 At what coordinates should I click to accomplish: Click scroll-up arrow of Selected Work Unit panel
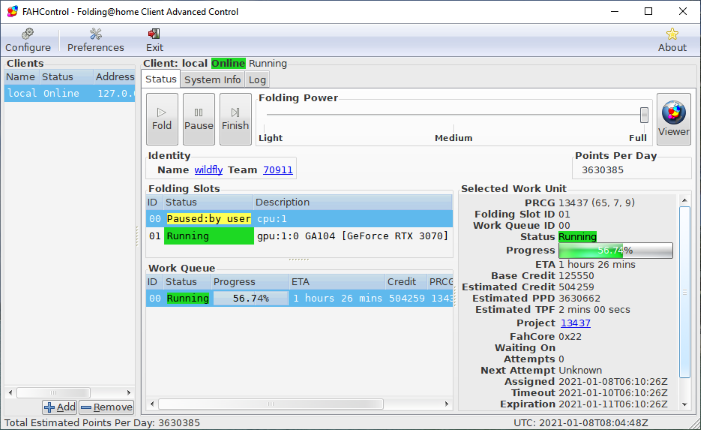click(x=684, y=201)
